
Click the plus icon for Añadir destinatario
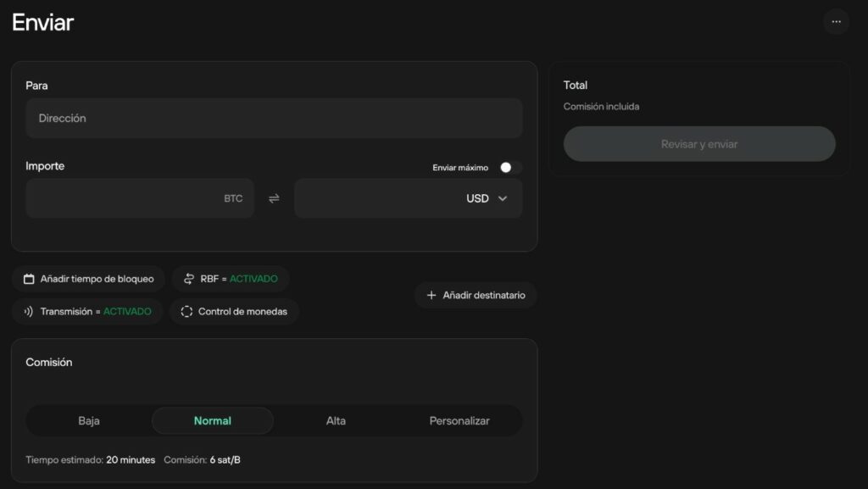click(431, 296)
